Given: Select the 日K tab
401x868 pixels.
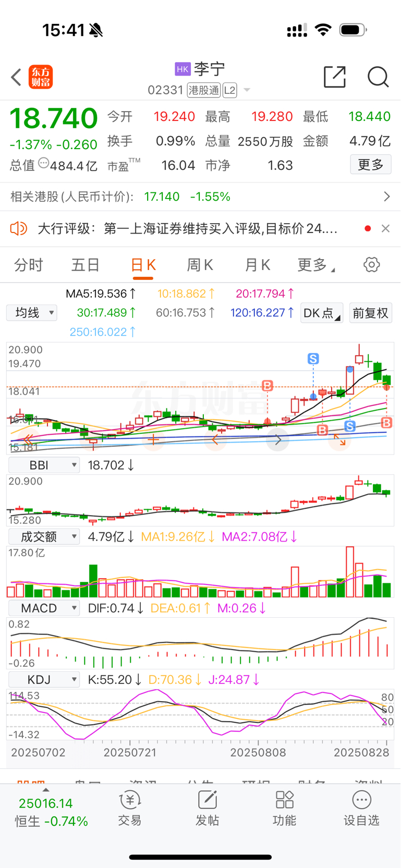Looking at the screenshot, I should coord(143,265).
